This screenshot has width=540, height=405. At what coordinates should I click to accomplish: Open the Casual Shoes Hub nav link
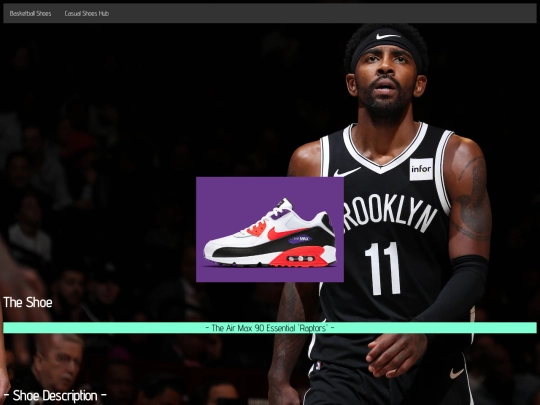(86, 13)
